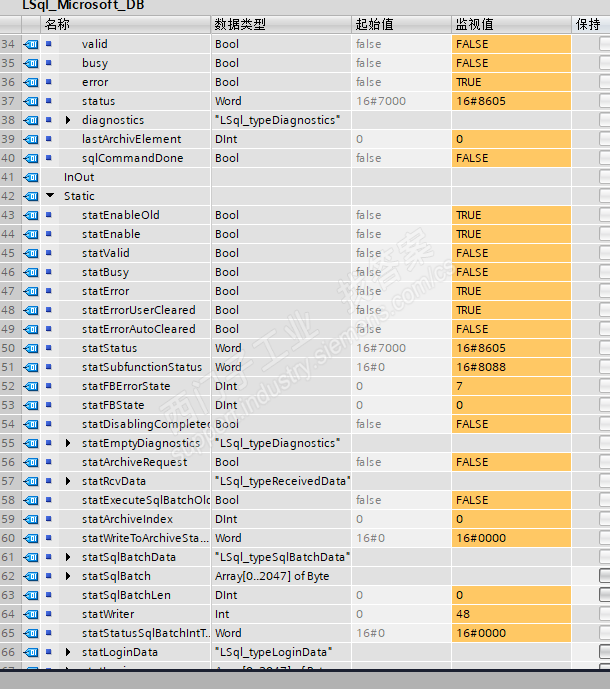This screenshot has width=610, height=689.
Task: Click the tag icon in row 52 statFBErrorState
Action: tap(31, 386)
